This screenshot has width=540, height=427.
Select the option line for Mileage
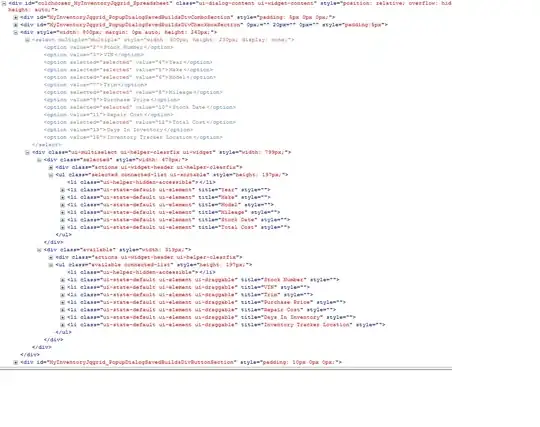133,92
